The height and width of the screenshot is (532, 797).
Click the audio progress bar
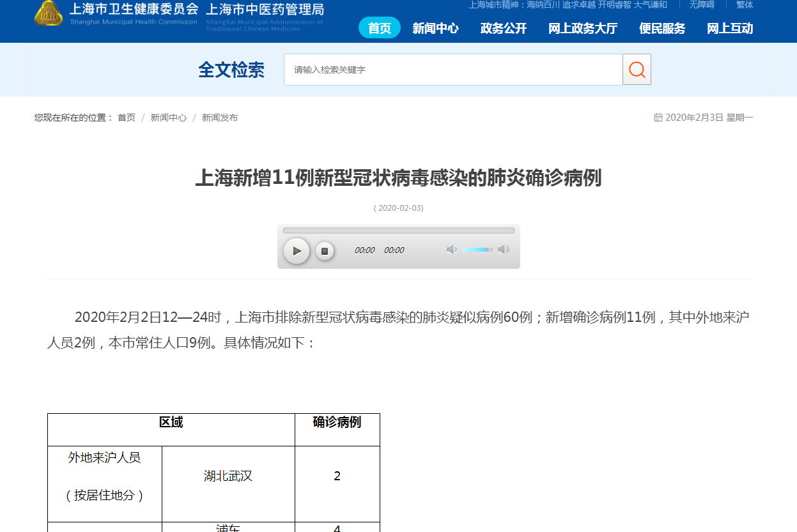click(x=398, y=231)
